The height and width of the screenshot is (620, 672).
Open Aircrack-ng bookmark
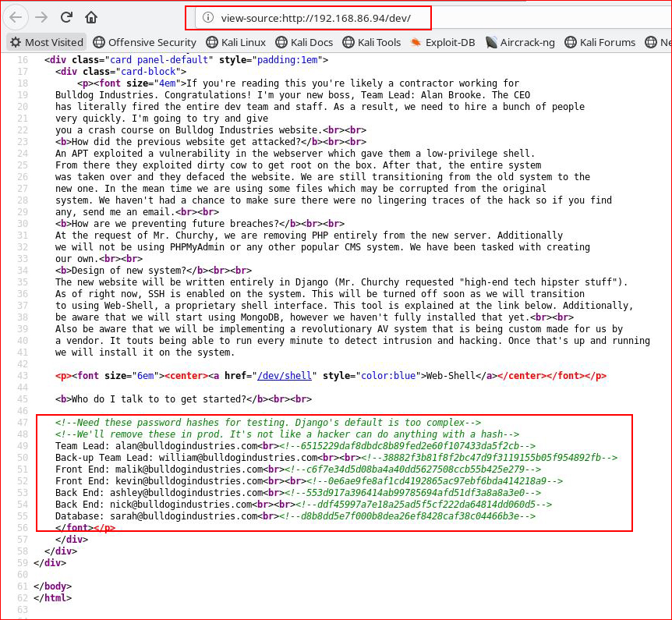[520, 42]
